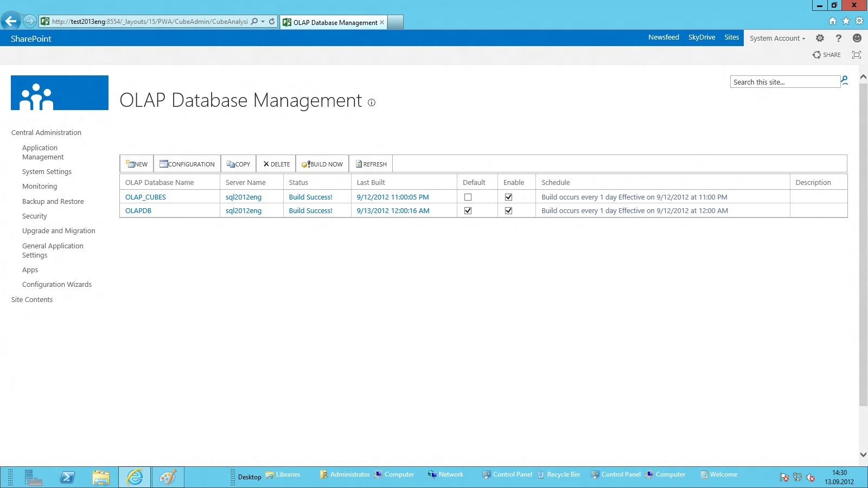Open Server Manager from the taskbar
868x488 pixels.
point(34,477)
